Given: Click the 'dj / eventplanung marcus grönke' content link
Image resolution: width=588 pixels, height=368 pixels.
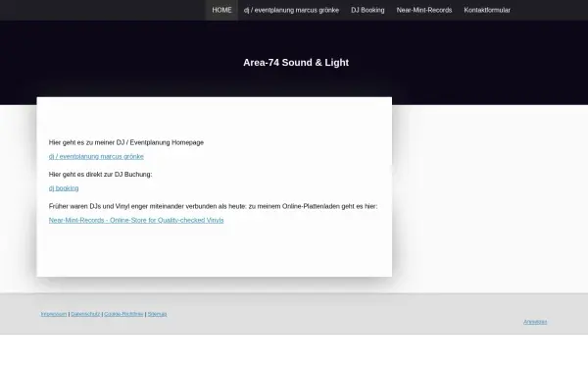Looking at the screenshot, I should click(x=96, y=156).
